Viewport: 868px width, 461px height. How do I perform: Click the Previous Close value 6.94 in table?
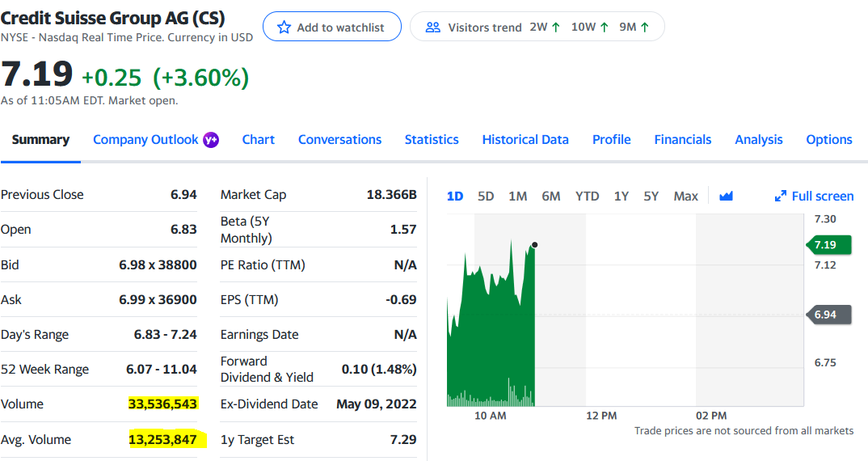tap(183, 194)
